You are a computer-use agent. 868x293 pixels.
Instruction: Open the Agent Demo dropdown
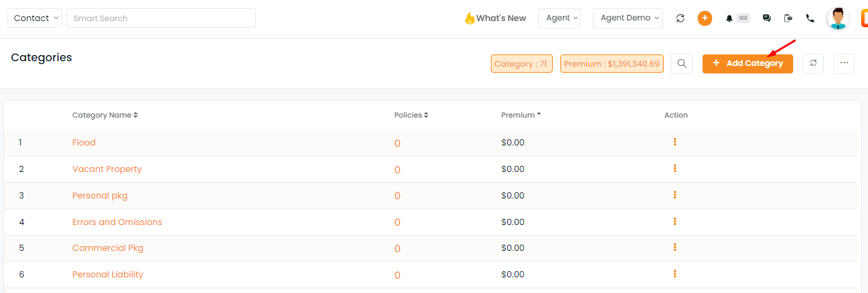pos(628,18)
